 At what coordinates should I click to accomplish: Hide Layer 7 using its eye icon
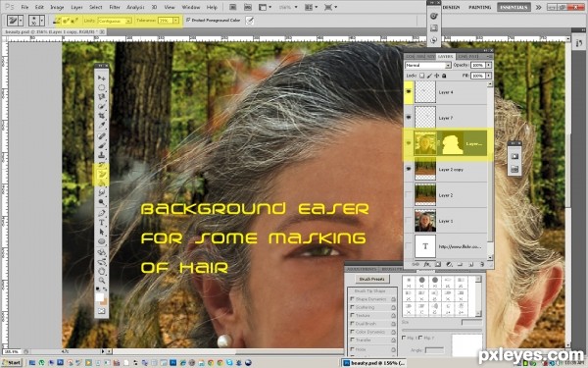[x=409, y=118]
